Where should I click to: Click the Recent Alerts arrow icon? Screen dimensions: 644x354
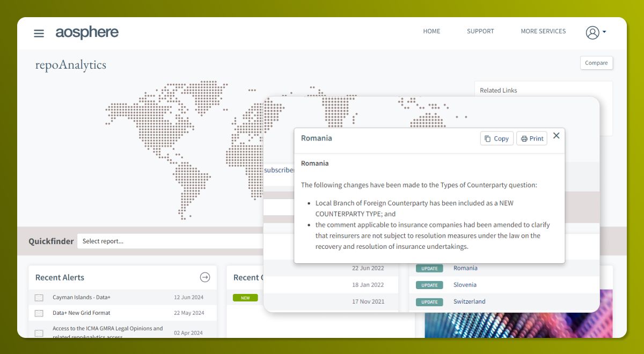click(205, 277)
